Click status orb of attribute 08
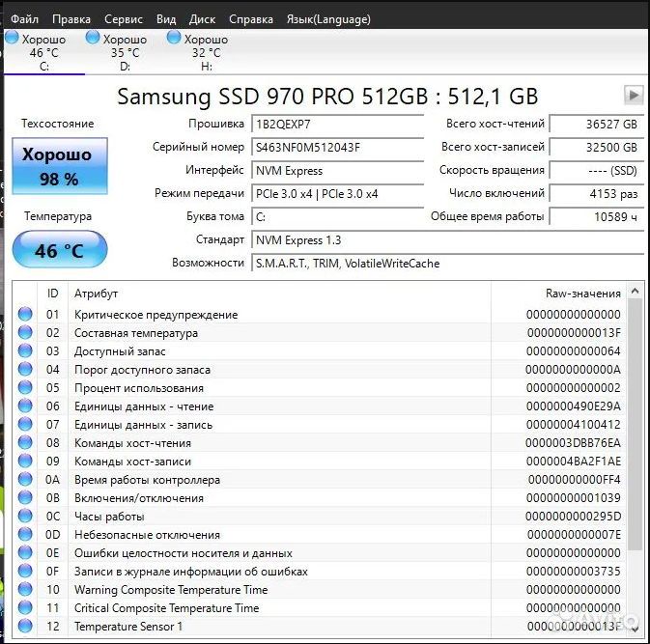The width and height of the screenshot is (650, 644). (x=25, y=442)
